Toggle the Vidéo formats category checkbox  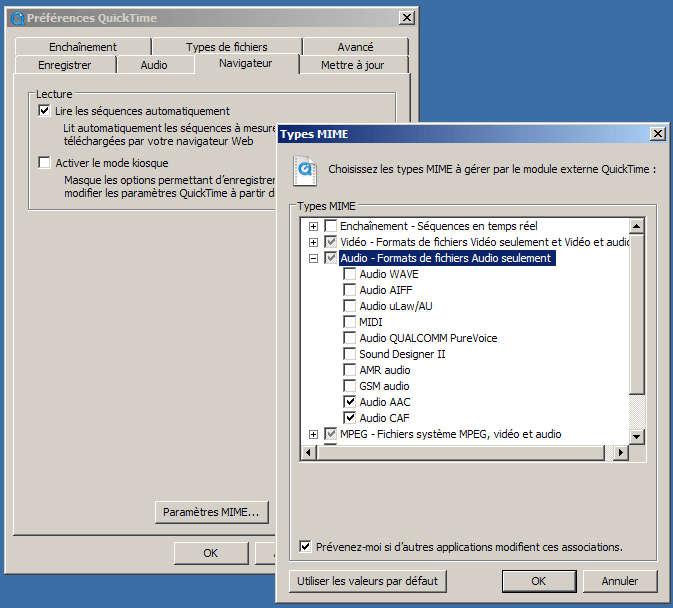(x=330, y=242)
